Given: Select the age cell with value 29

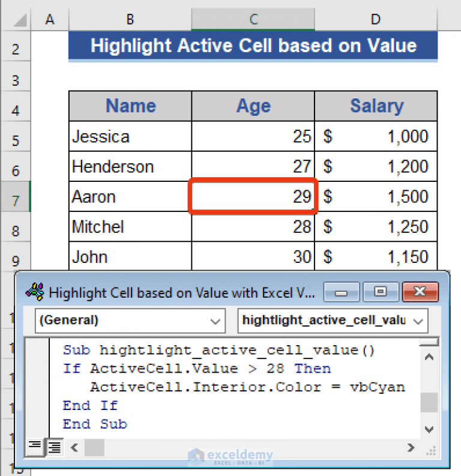Looking at the screenshot, I should click(253, 196).
